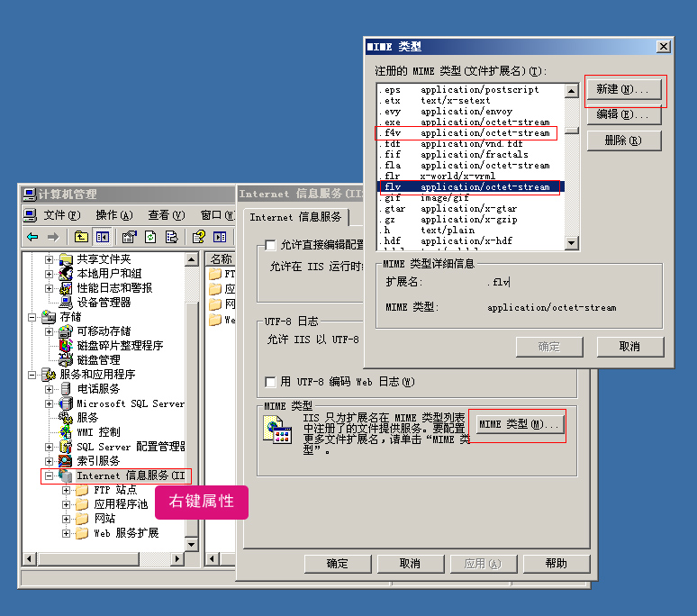Open the 查看(V) menu

point(166,215)
